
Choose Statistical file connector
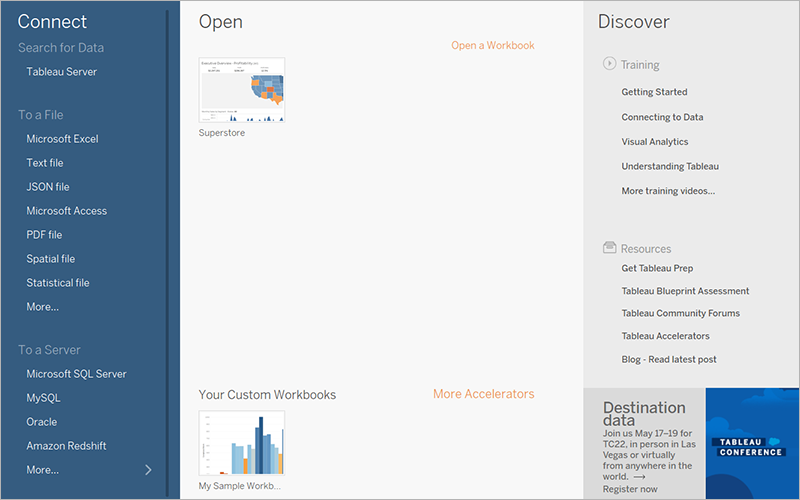[x=58, y=283]
